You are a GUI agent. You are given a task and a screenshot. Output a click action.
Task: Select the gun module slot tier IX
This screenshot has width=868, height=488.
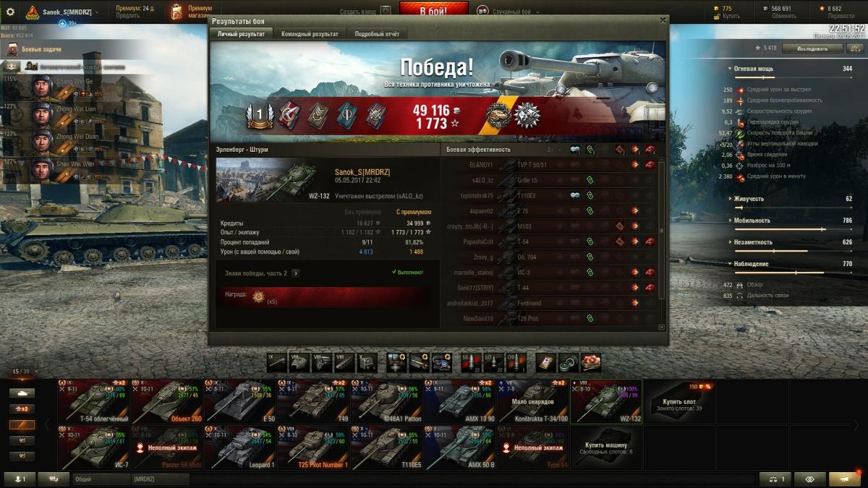277,361
